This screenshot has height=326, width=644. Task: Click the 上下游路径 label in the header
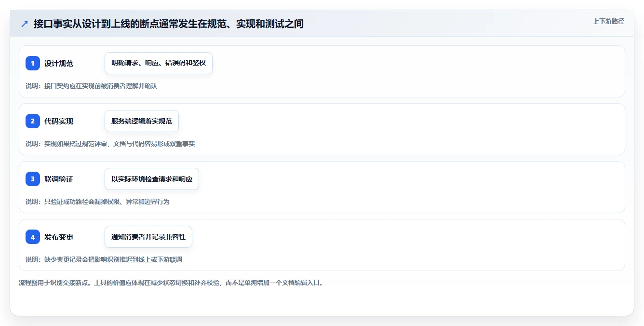pyautogui.click(x=608, y=21)
